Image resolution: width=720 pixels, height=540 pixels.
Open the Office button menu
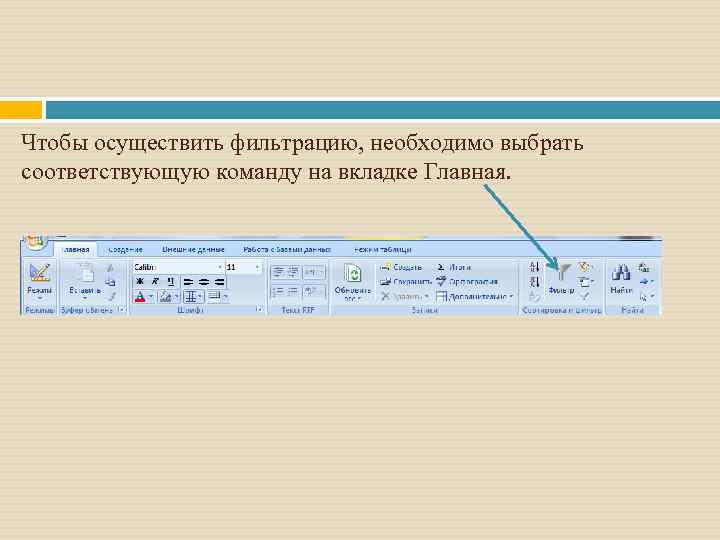35,241
